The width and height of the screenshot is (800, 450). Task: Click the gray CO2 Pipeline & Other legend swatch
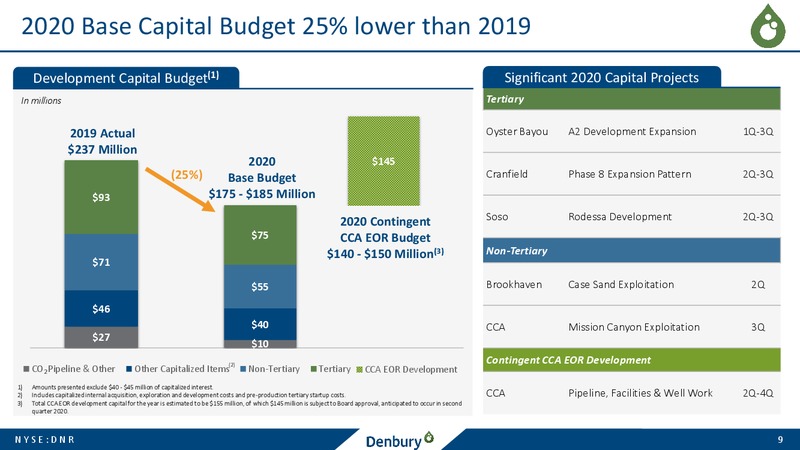tap(26, 369)
